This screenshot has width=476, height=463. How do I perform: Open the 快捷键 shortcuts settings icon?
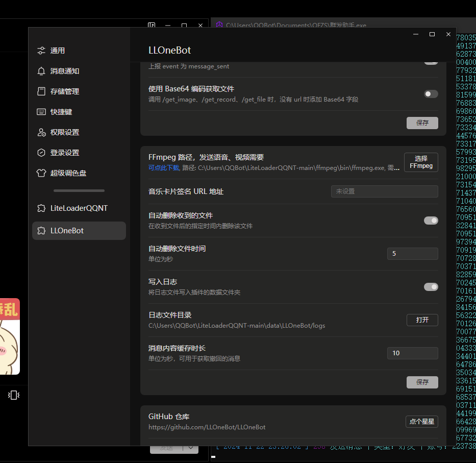pos(41,112)
